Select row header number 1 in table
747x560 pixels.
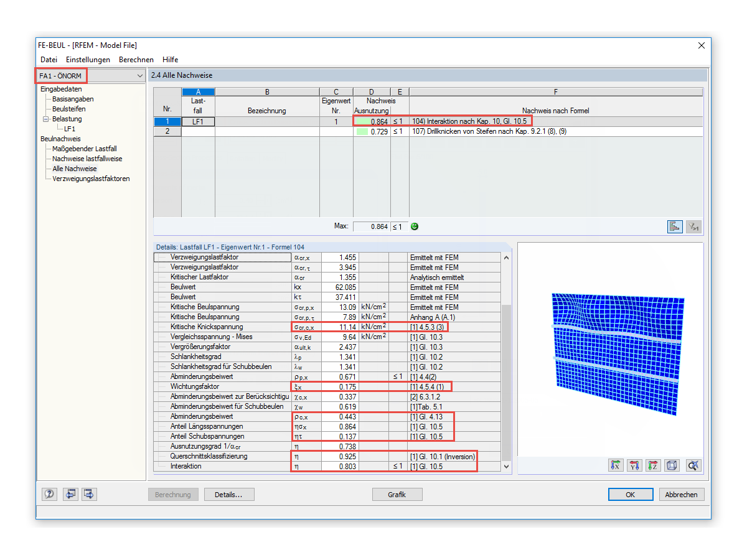click(167, 122)
